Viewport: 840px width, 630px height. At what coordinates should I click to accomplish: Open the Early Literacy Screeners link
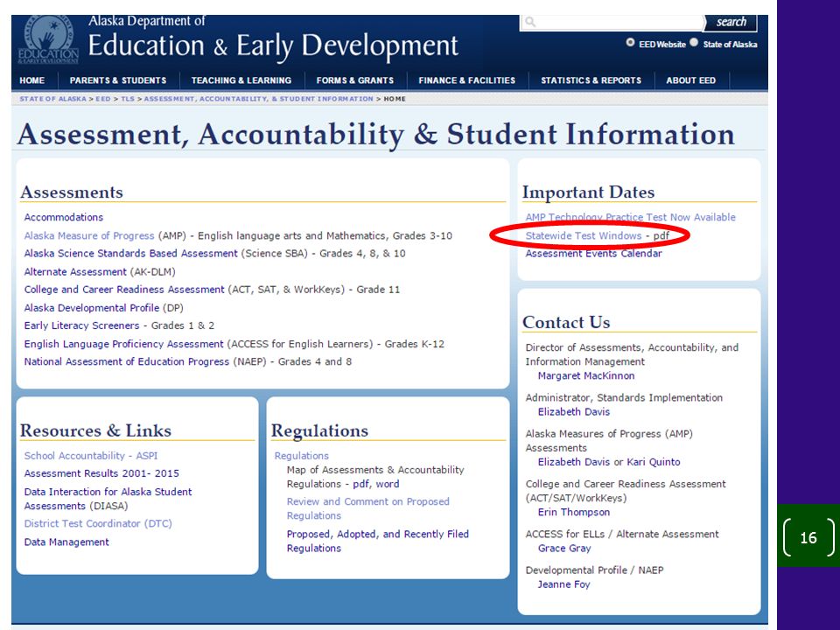[81, 325]
